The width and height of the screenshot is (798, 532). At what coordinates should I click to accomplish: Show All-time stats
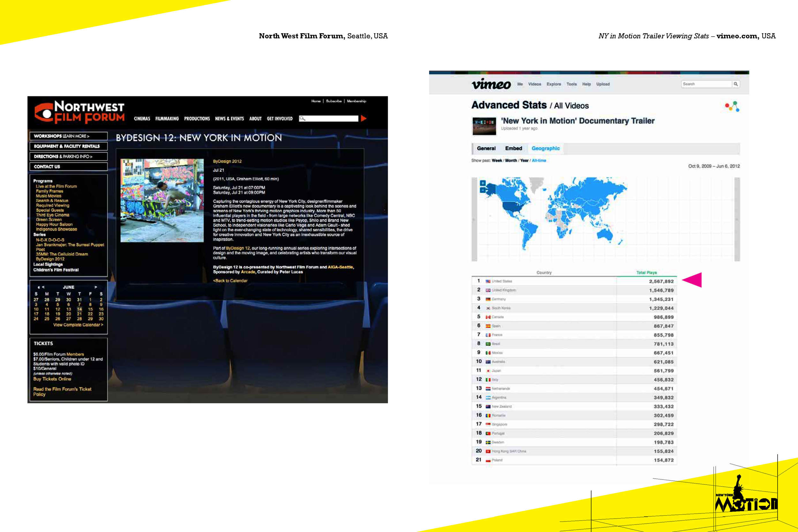[x=539, y=161]
